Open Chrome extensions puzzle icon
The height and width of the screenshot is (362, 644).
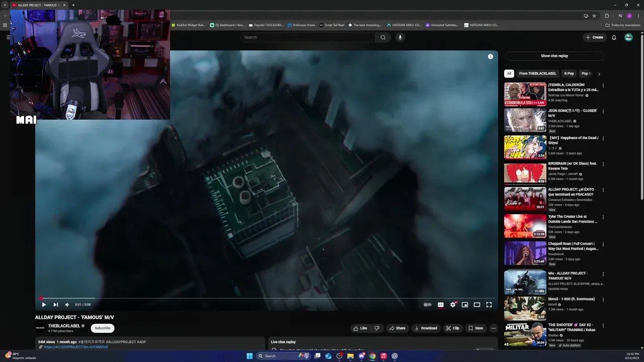click(607, 16)
